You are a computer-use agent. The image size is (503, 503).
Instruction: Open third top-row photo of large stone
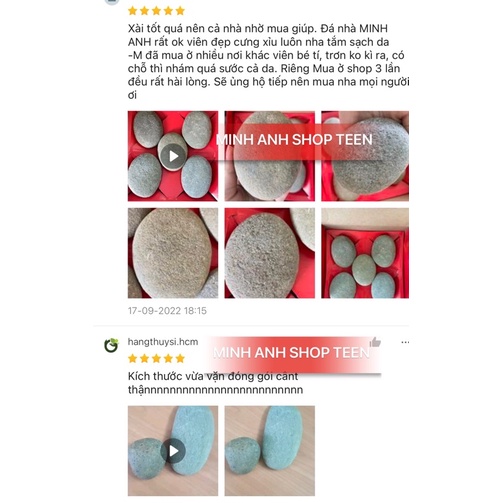coord(365,156)
